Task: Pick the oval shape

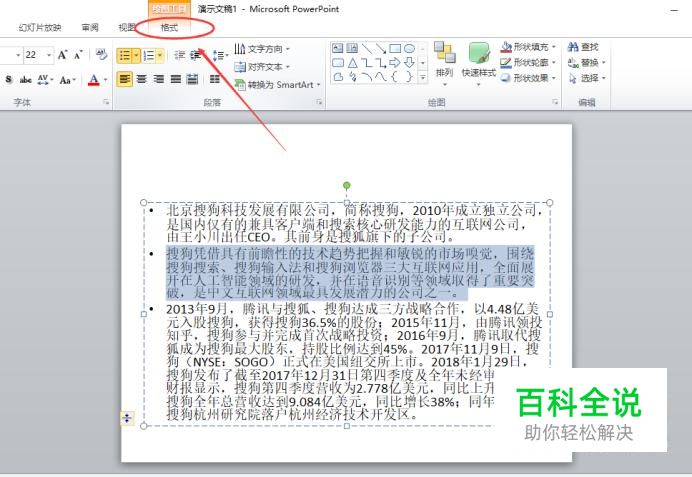Action: click(x=410, y=48)
